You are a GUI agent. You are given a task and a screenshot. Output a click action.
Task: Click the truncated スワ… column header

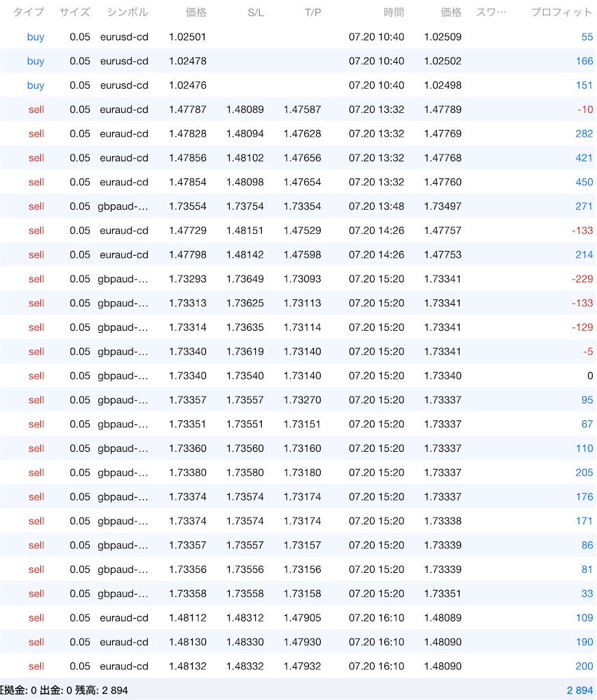[x=491, y=12]
